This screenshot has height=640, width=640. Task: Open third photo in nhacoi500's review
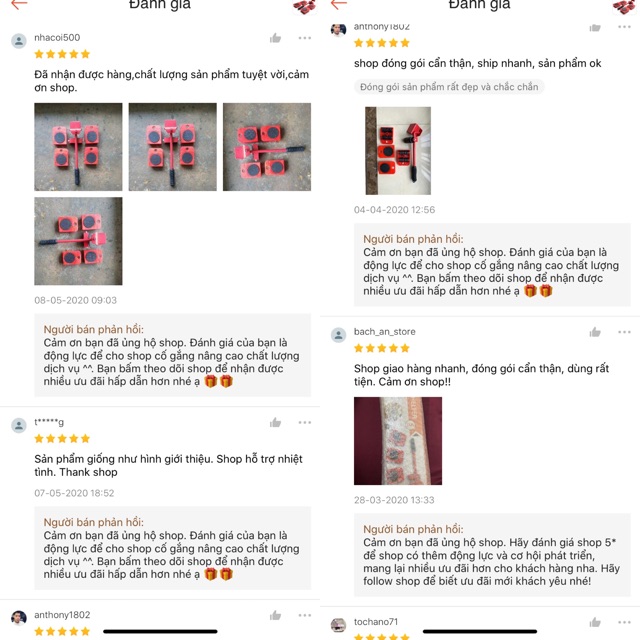click(x=267, y=147)
